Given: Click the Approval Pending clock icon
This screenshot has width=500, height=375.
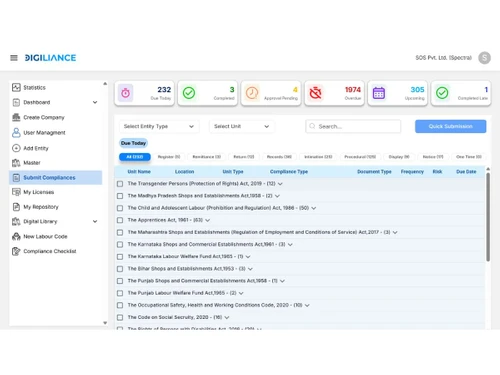Looking at the screenshot, I should (x=252, y=93).
